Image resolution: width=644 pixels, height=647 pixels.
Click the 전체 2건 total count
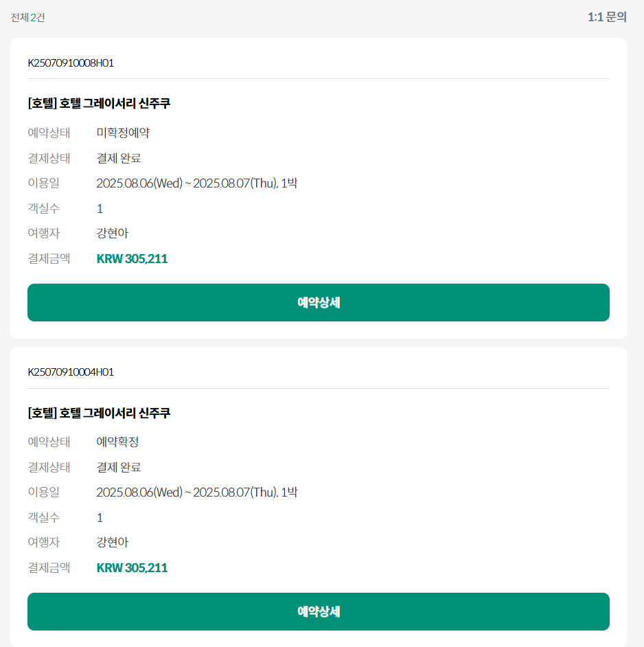[x=27, y=17]
